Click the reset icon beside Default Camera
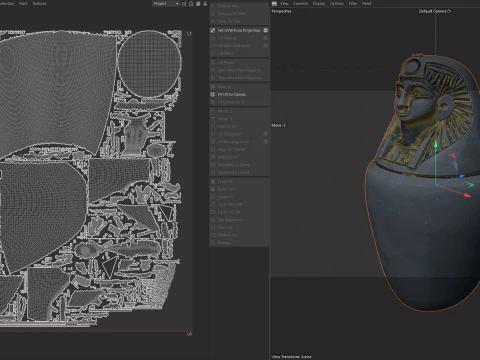Viewport: 480px width, 360px height. (449, 11)
